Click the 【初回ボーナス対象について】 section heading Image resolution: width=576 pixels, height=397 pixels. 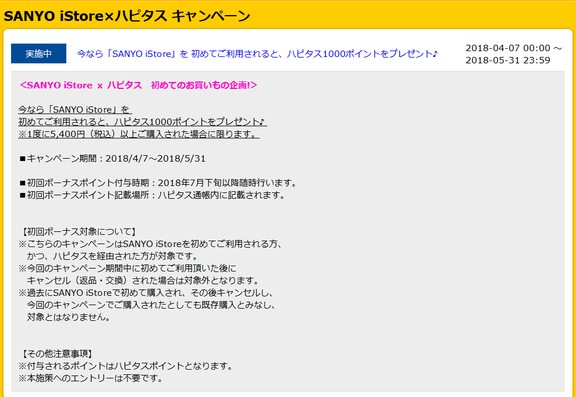pos(79,232)
